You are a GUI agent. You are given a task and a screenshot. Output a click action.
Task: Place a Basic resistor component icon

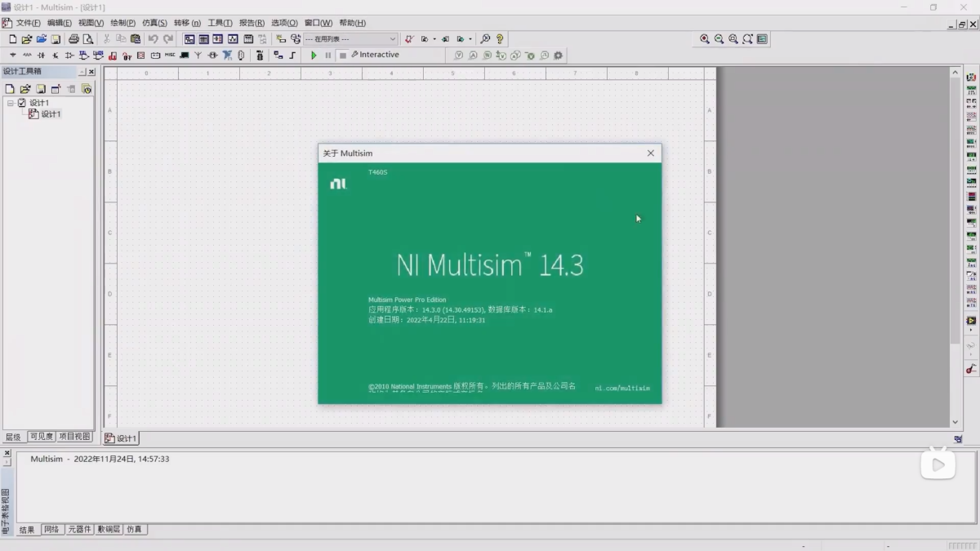click(x=27, y=56)
